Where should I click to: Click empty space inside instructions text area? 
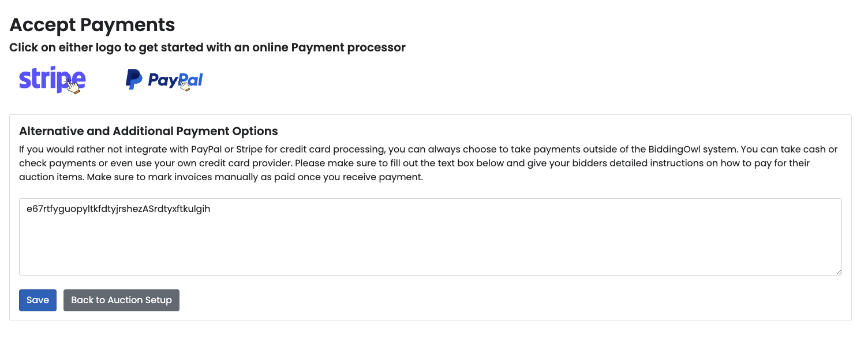pos(462,248)
